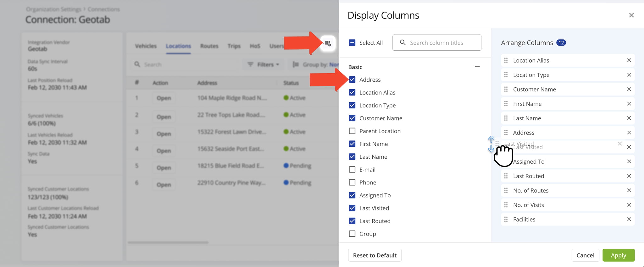Remove Location Alias from arranged columns
The image size is (644, 267).
629,60
